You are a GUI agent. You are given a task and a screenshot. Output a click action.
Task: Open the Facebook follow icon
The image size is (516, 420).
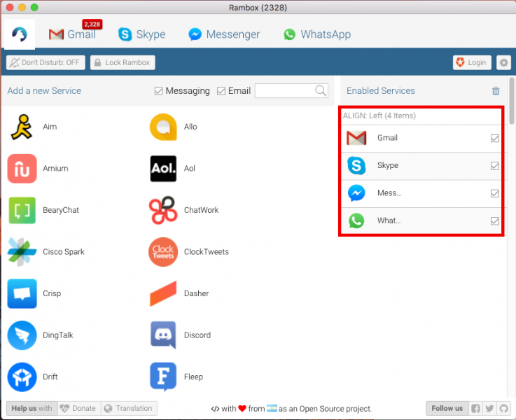tap(475, 409)
